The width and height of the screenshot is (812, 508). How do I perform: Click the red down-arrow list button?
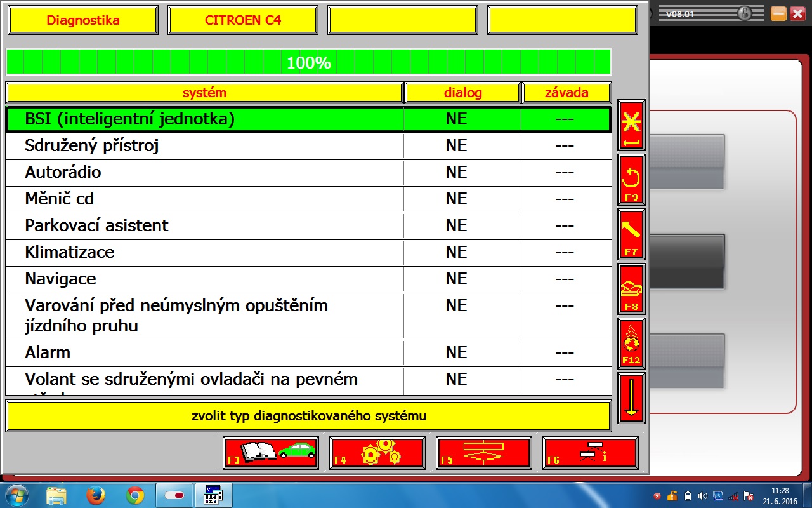[x=631, y=398]
